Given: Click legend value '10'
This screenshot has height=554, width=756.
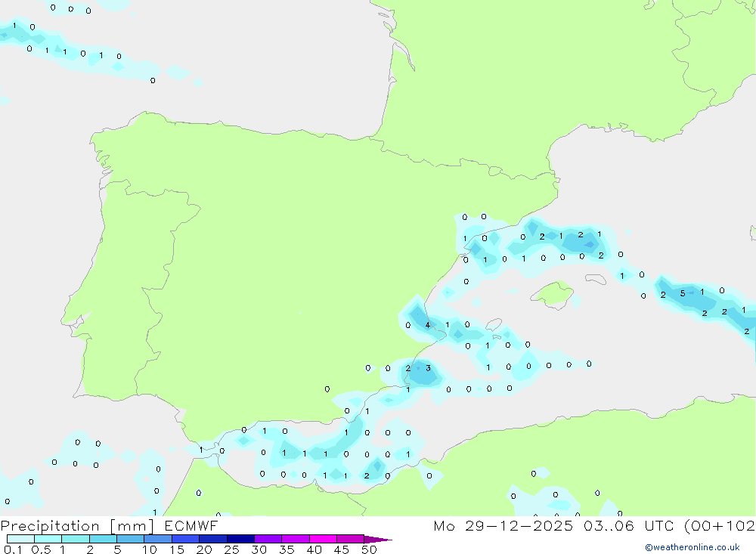Looking at the screenshot, I should point(150,549).
